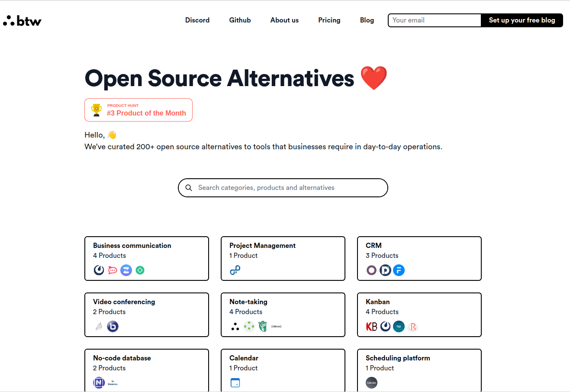Click the Rocket.Chat icon in Business communication
The image size is (570, 392).
[113, 270]
